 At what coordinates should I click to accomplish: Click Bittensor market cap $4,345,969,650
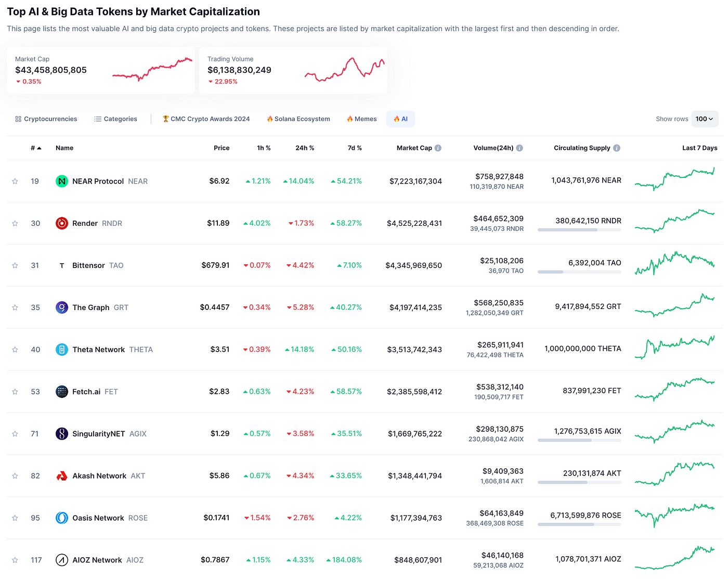(413, 265)
